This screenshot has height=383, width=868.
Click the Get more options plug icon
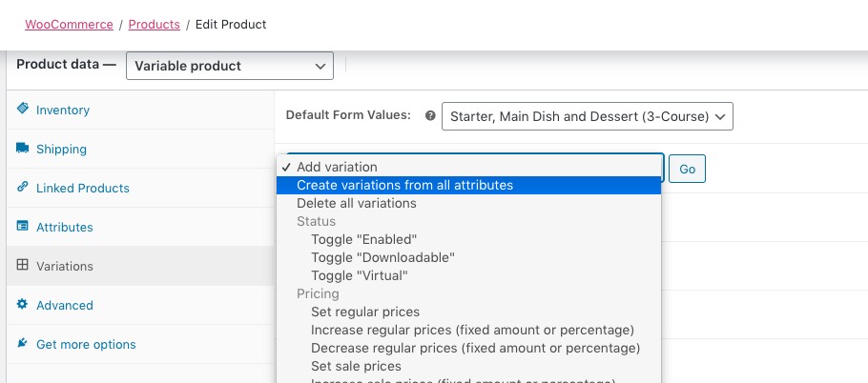click(x=22, y=344)
